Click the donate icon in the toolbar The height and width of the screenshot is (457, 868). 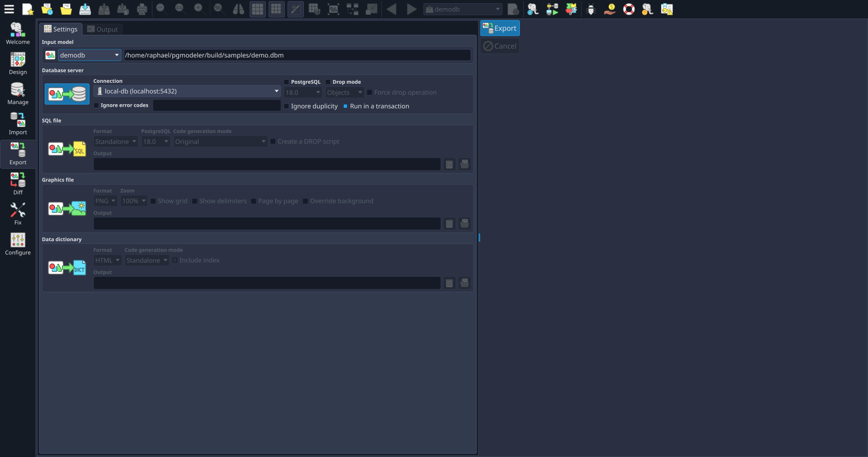pyautogui.click(x=609, y=9)
